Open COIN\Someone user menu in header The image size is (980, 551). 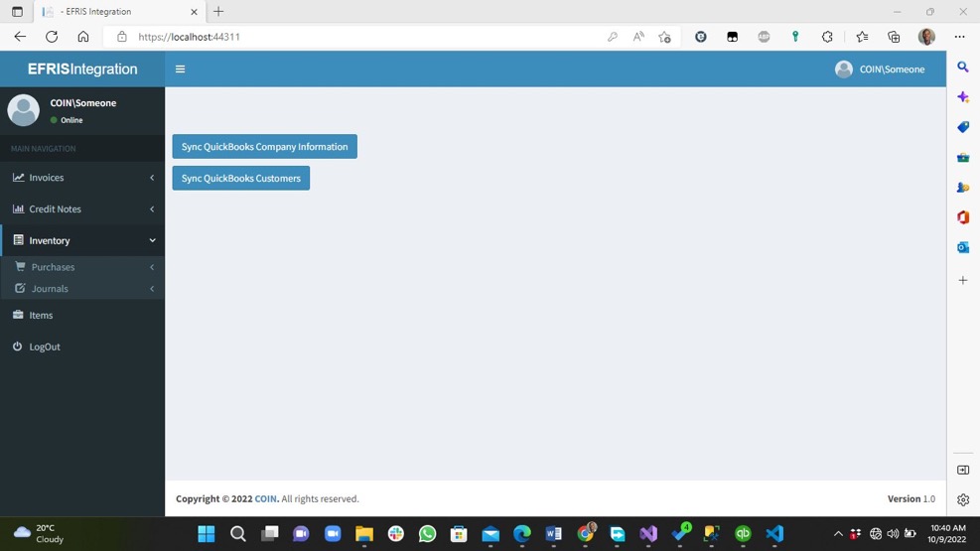880,69
